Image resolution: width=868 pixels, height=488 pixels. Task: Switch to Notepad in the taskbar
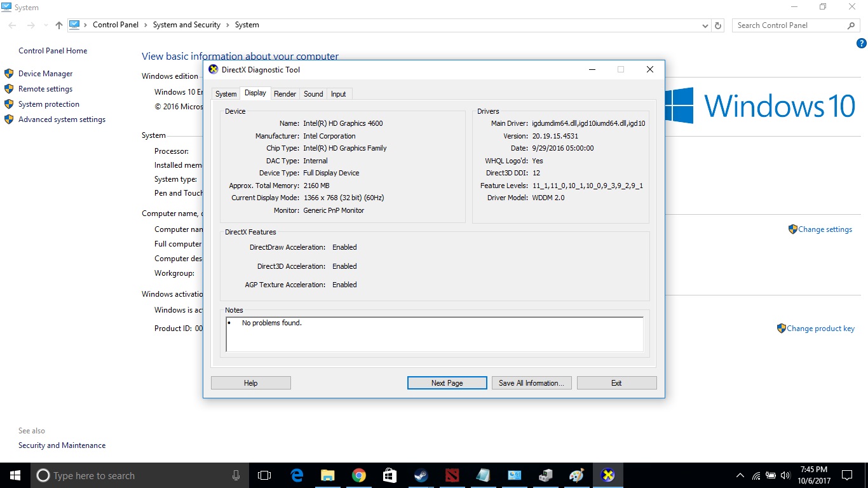click(x=484, y=475)
